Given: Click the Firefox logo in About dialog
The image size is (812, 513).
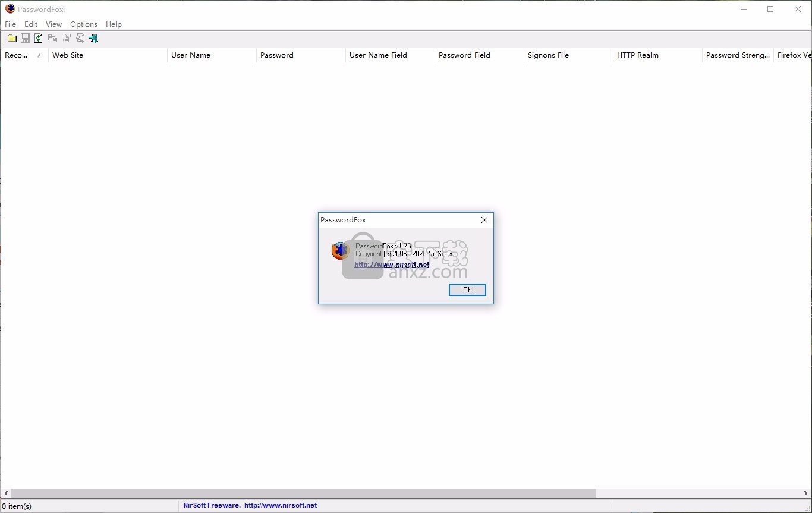Looking at the screenshot, I should 341,251.
